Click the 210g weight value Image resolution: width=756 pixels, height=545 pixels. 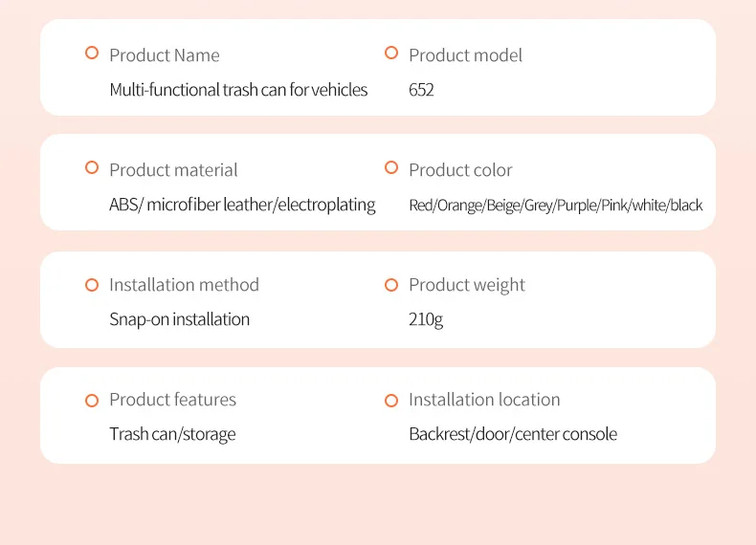tap(426, 319)
